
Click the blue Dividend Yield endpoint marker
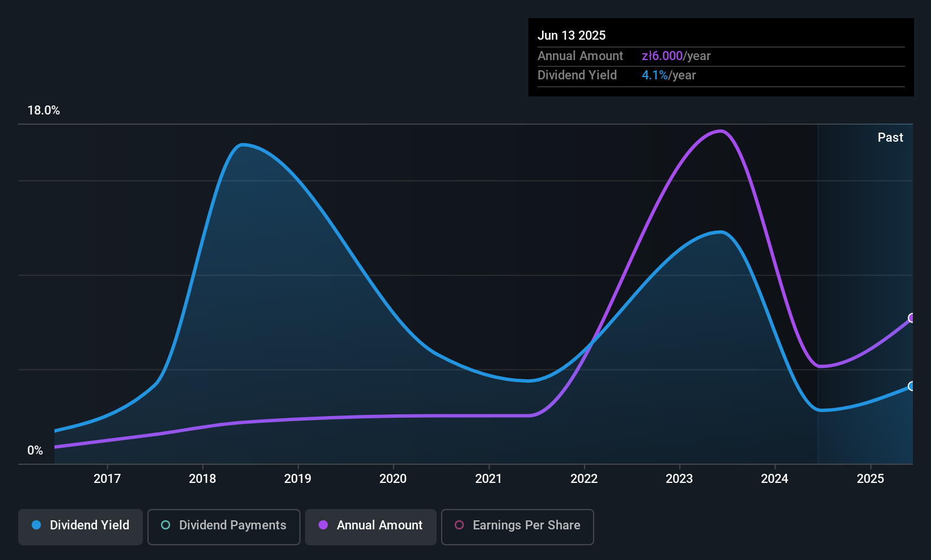(x=912, y=386)
